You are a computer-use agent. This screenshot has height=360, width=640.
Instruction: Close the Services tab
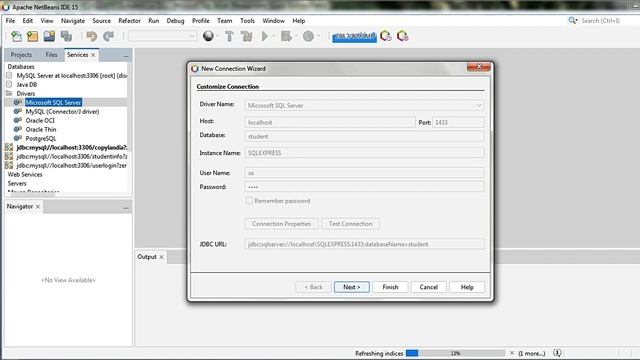coord(93,55)
